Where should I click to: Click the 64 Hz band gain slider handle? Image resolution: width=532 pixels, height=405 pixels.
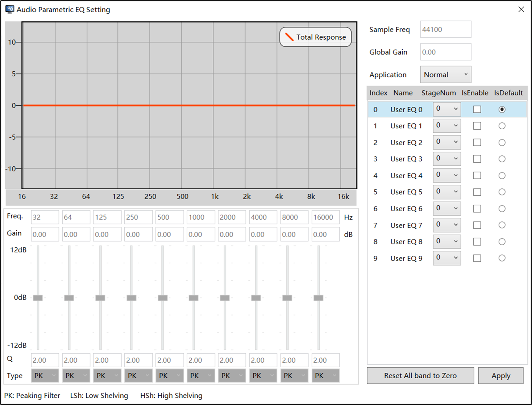coord(69,298)
